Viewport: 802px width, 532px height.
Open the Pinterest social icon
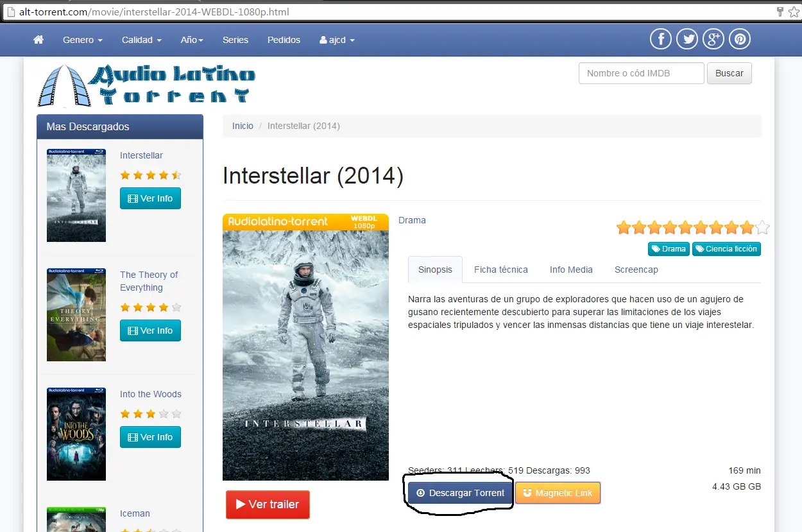coord(740,39)
